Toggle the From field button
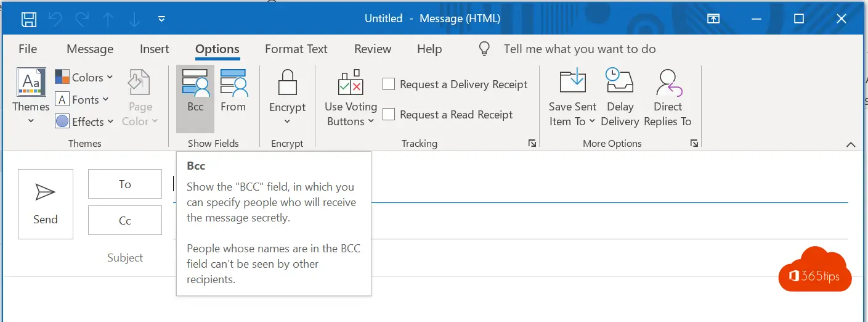Screen dimensions: 868x322 tap(233, 91)
